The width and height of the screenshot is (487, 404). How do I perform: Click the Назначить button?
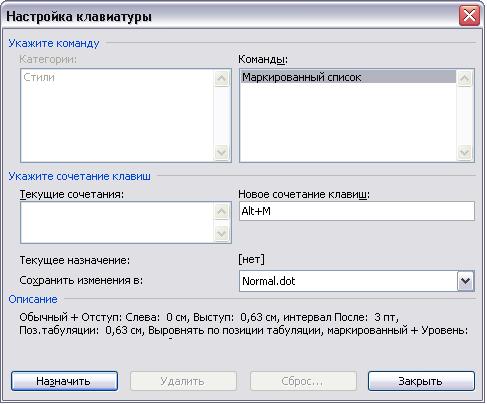coord(64,381)
